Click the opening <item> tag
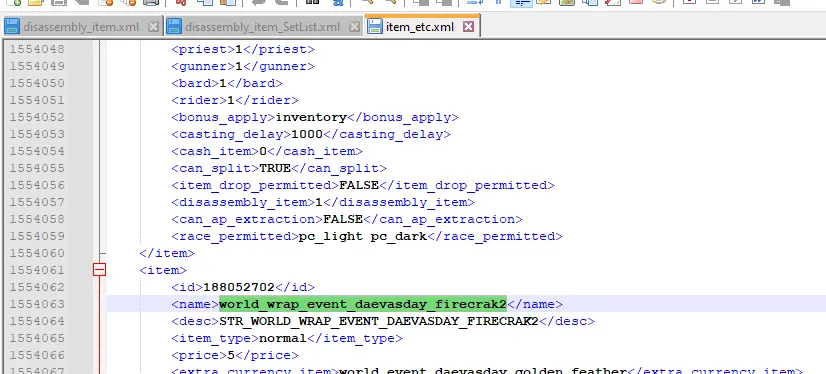Image resolution: width=826 pixels, height=374 pixels. (163, 270)
